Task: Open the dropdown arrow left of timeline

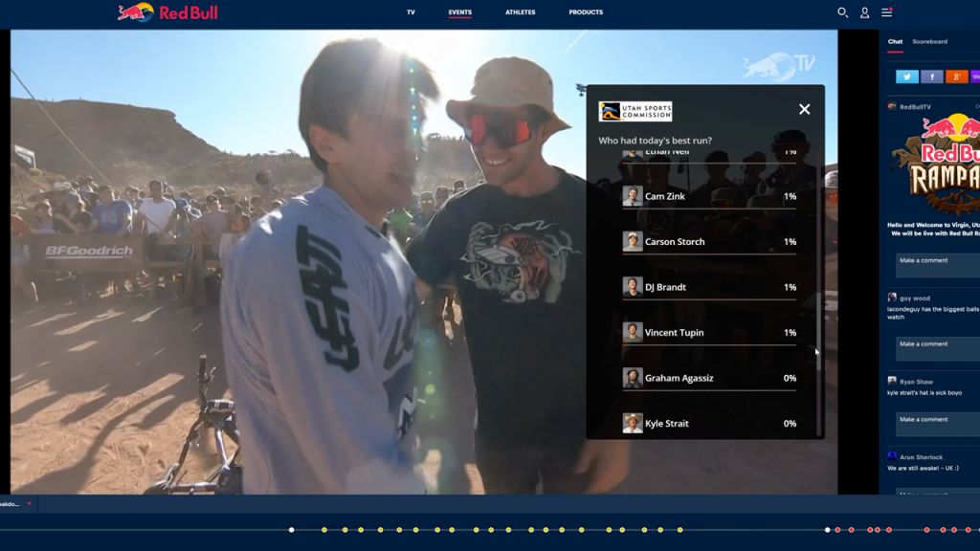Action: click(x=29, y=504)
